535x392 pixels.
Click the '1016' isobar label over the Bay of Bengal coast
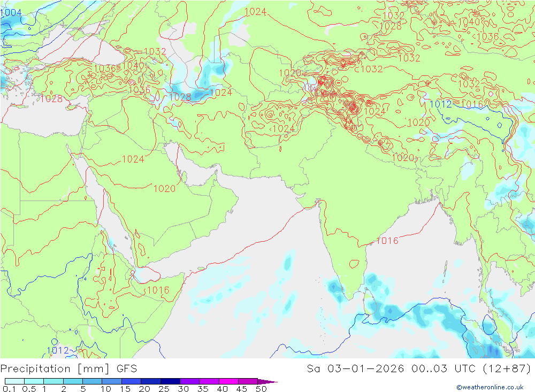coord(387,241)
